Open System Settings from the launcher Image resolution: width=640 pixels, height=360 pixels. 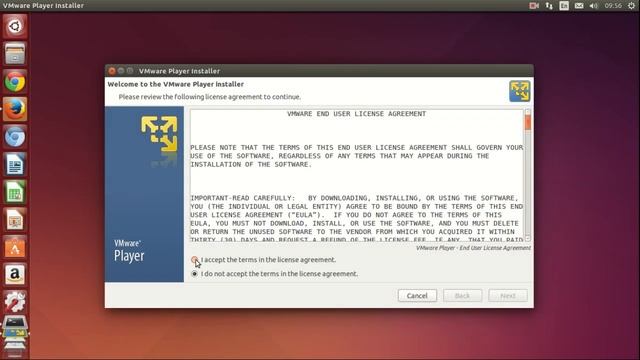(x=15, y=302)
